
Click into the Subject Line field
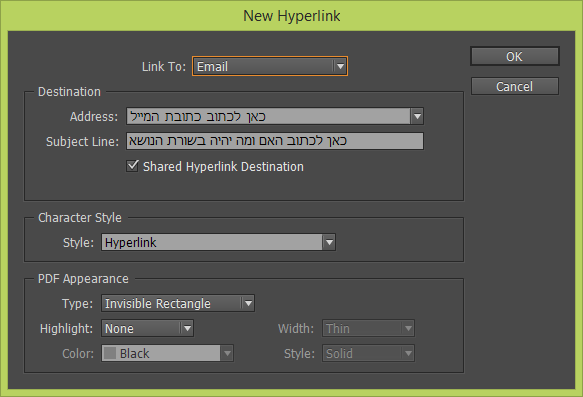point(275,141)
